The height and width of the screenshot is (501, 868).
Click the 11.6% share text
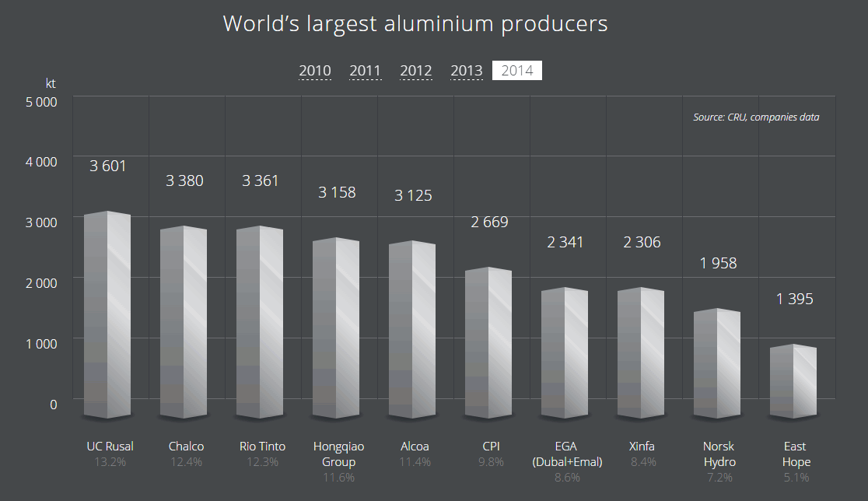pyautogui.click(x=339, y=477)
